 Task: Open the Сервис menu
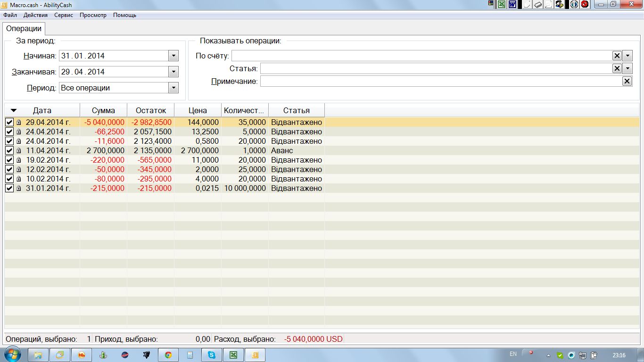pos(64,15)
